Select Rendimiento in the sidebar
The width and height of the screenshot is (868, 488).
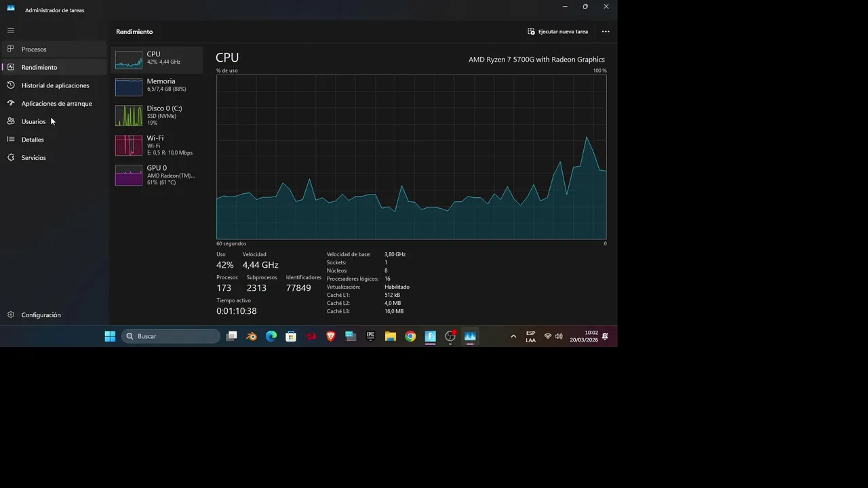pos(54,67)
